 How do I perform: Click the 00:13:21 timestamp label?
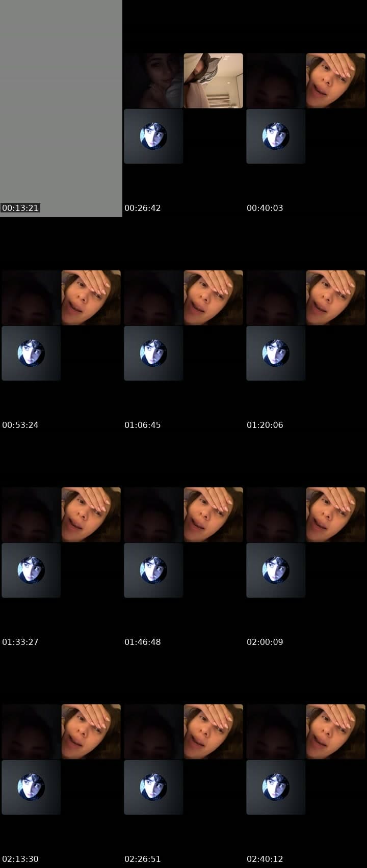(x=20, y=208)
